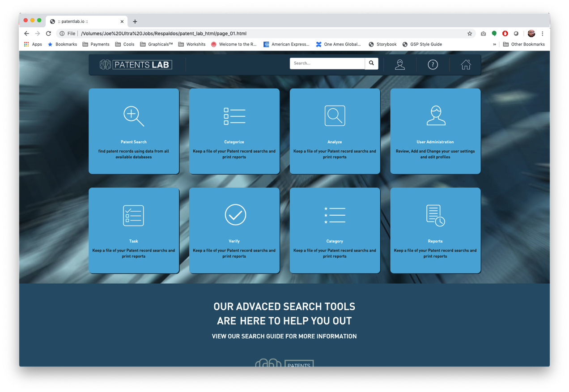The width and height of the screenshot is (569, 392).
Task: Bookmark this page with star icon
Action: pos(470,34)
